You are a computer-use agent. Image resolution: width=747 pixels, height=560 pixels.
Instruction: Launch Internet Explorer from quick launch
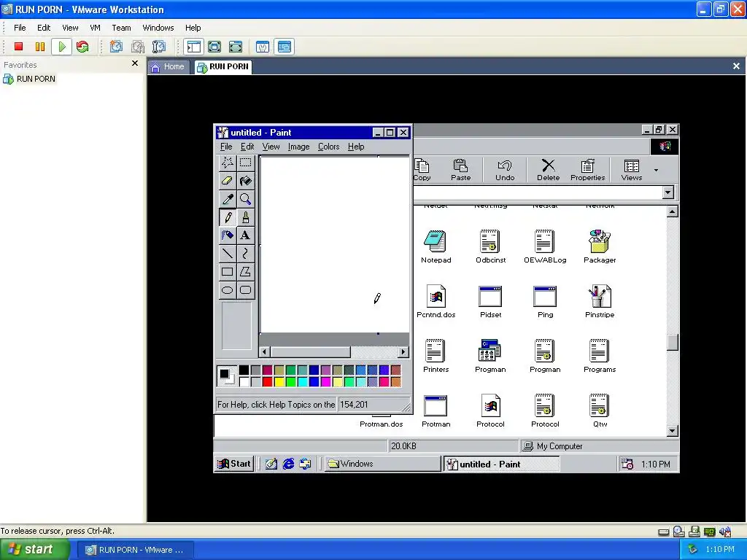pos(288,464)
